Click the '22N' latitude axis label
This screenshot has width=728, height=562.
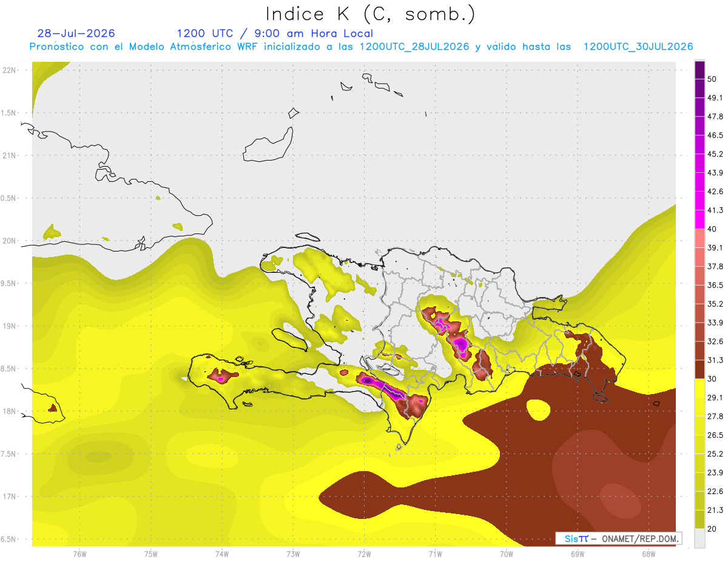pos(9,70)
